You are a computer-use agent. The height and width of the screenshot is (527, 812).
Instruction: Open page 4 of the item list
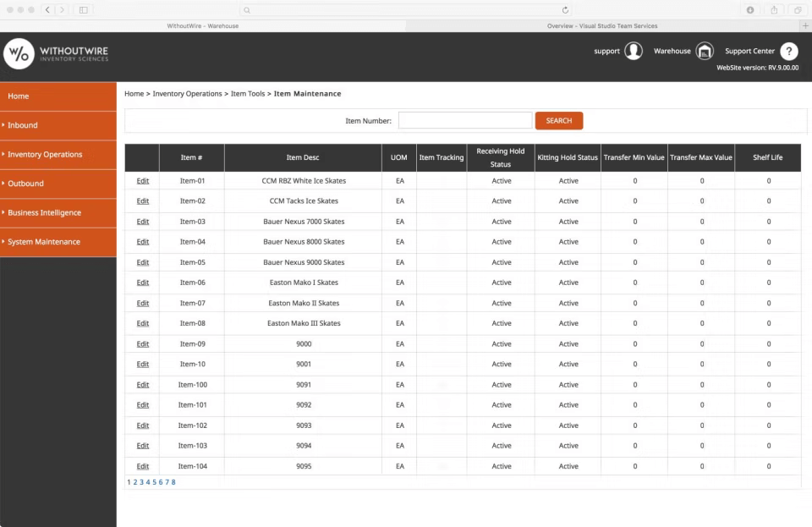click(149, 481)
